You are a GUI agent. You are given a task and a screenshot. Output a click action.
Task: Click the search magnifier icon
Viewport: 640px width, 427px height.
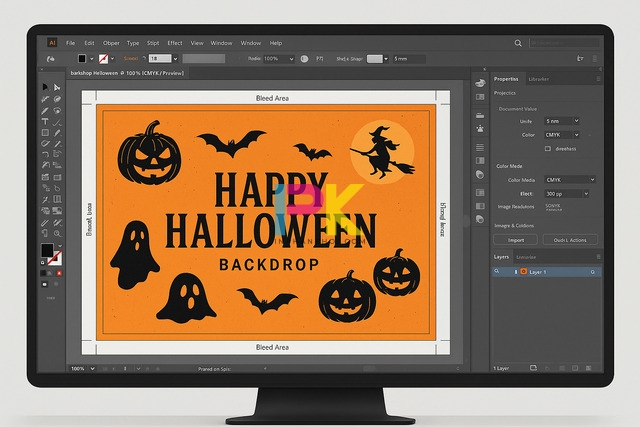[x=517, y=43]
